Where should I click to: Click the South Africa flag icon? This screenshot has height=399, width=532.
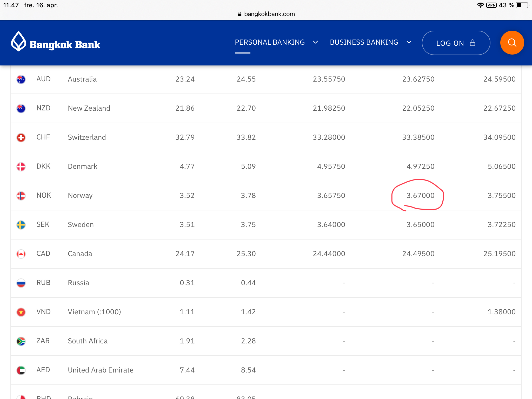[21, 341]
